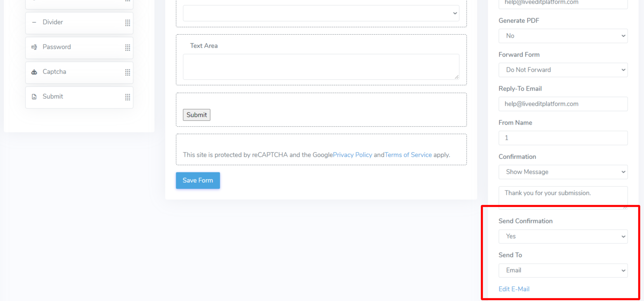This screenshot has height=301, width=644.
Task: Open the Send Confirmation dropdown
Action: pyautogui.click(x=563, y=236)
